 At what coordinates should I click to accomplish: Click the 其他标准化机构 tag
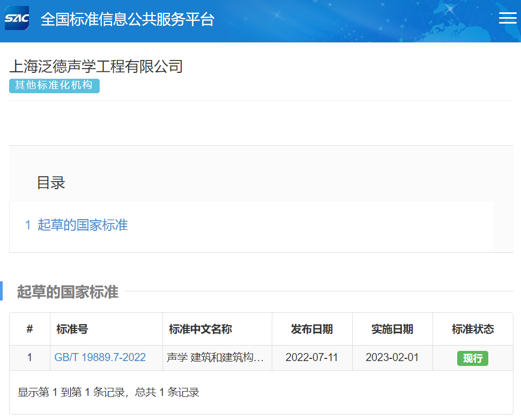[x=54, y=86]
